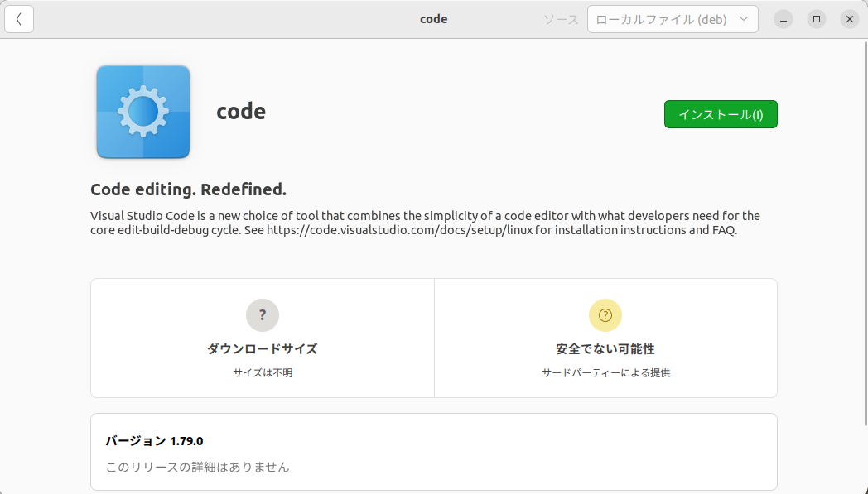Click the green インストール(I) button
Screen dimensions: 868x494
coord(721,114)
